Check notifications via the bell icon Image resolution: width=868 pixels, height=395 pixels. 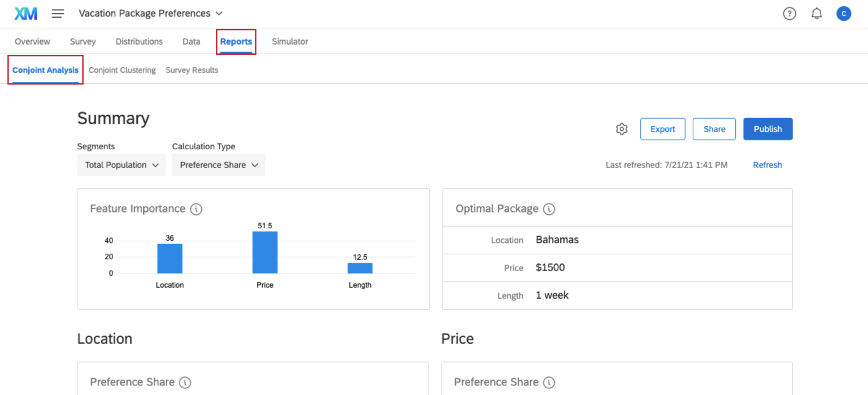(x=816, y=13)
